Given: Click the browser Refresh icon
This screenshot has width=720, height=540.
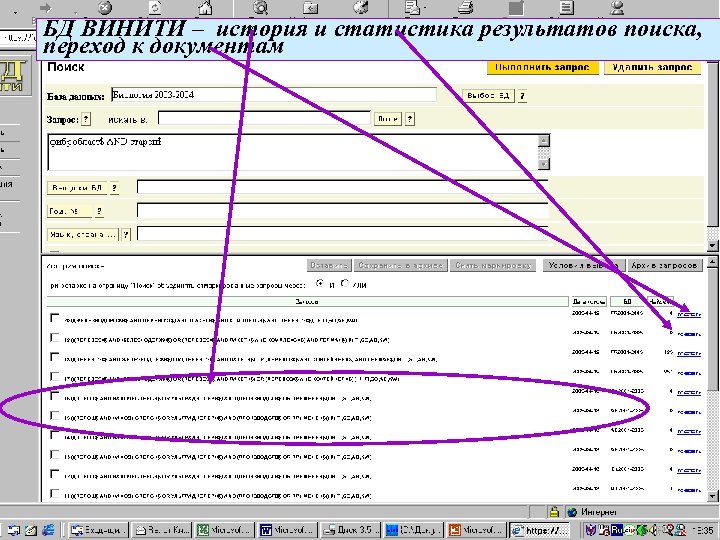Looking at the screenshot, I should [155, 7].
